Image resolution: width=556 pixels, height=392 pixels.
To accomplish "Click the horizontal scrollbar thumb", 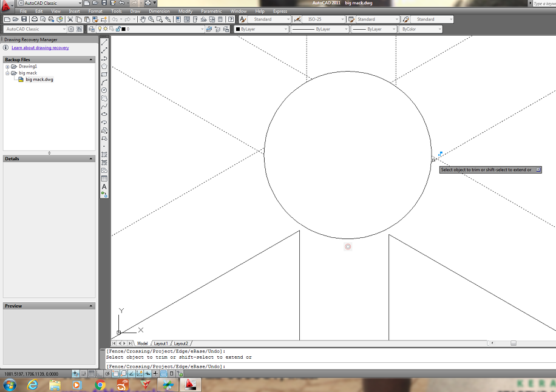I will click(x=514, y=343).
